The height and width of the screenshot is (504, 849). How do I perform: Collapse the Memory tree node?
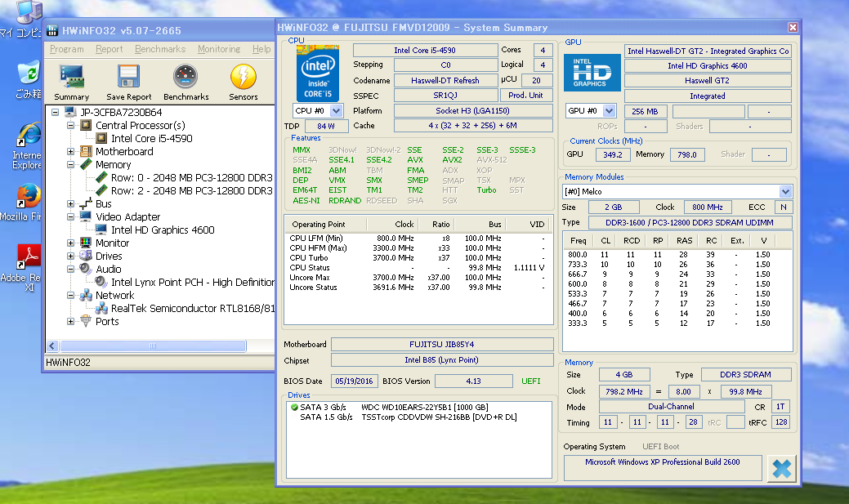click(70, 164)
